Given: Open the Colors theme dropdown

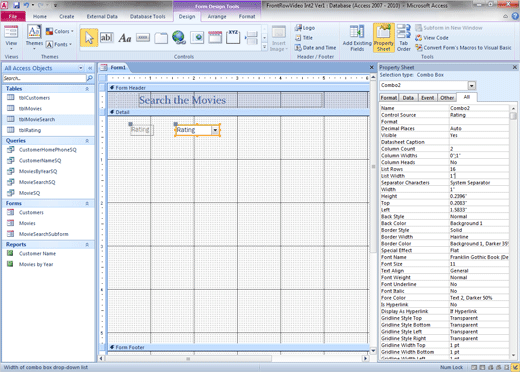Looking at the screenshot, I should tap(60, 31).
